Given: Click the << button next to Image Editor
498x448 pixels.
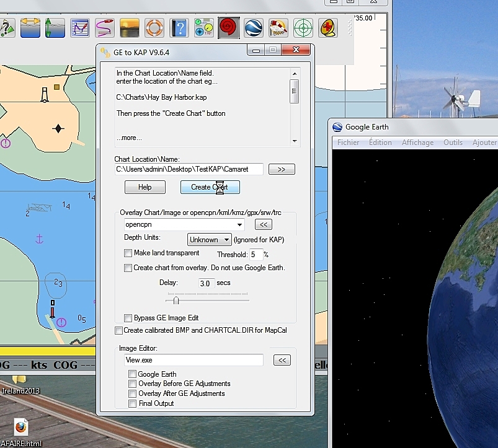Looking at the screenshot, I should point(282,360).
